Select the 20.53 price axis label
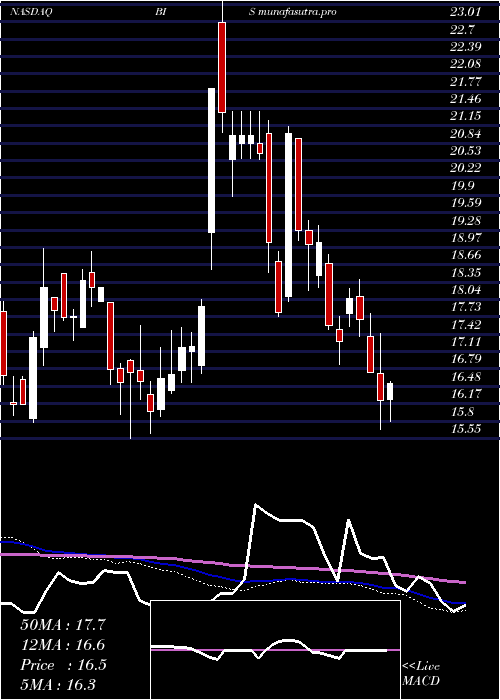500x700 pixels. (466, 151)
